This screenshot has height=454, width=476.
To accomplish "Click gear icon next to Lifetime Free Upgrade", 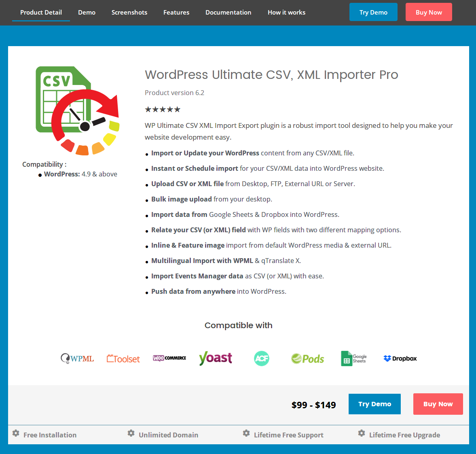I will (x=361, y=433).
